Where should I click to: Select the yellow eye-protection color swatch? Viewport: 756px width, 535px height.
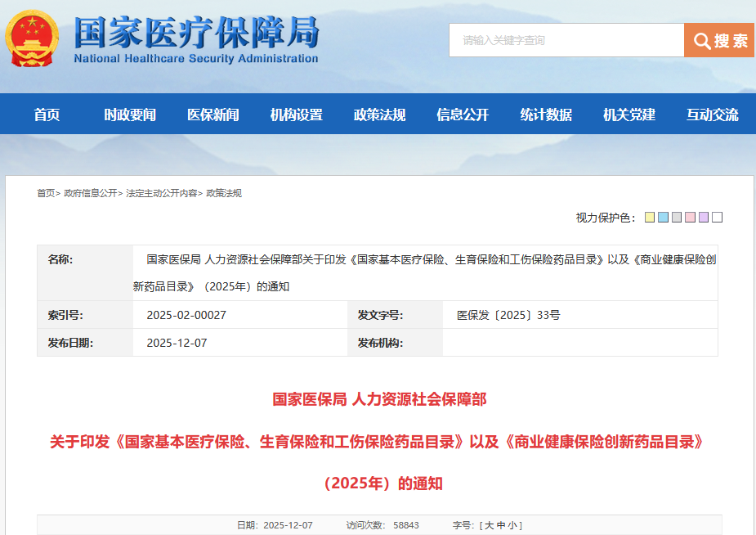(650, 218)
